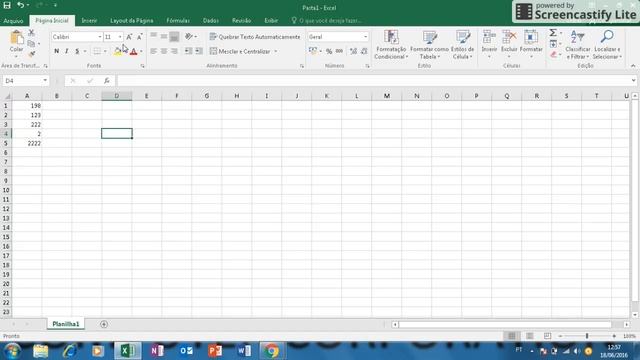Open Formatar como Tabela
Viewport: 640px width, 360px height.
pyautogui.click(x=429, y=44)
